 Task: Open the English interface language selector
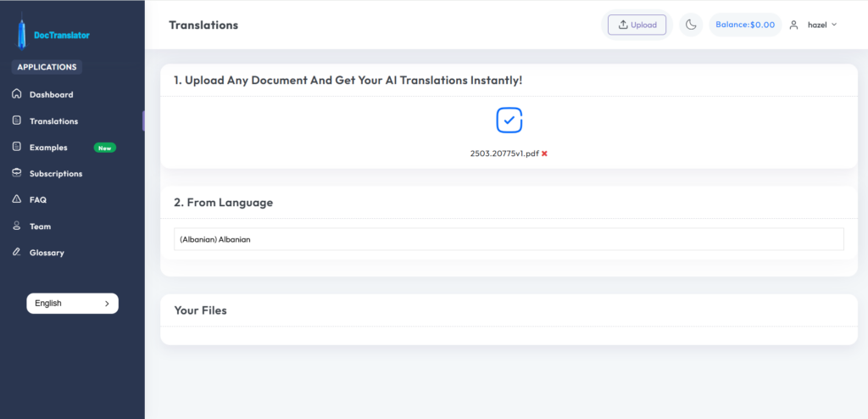click(x=73, y=303)
